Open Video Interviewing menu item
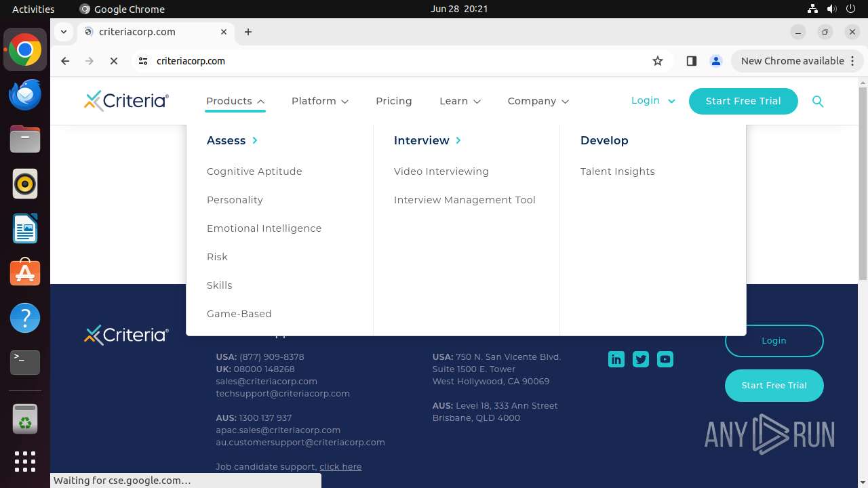Screen dimensions: 868x488 [441, 171]
